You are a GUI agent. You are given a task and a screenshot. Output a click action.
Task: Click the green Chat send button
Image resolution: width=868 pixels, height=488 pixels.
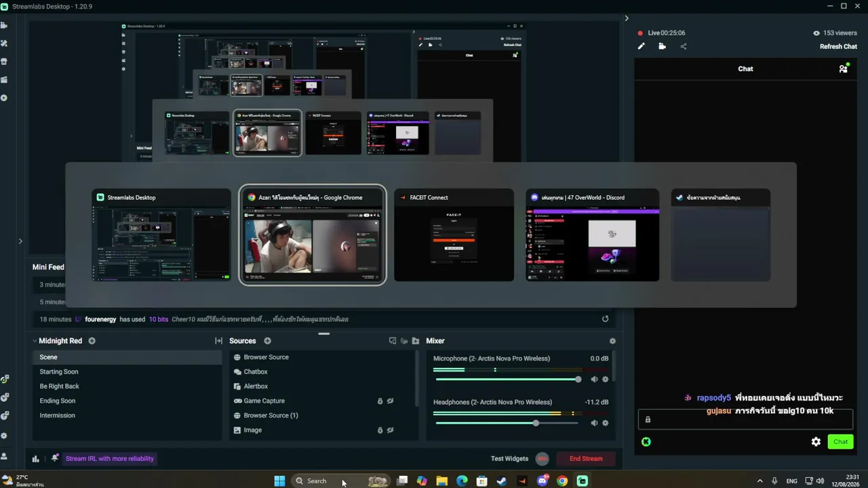[841, 442]
